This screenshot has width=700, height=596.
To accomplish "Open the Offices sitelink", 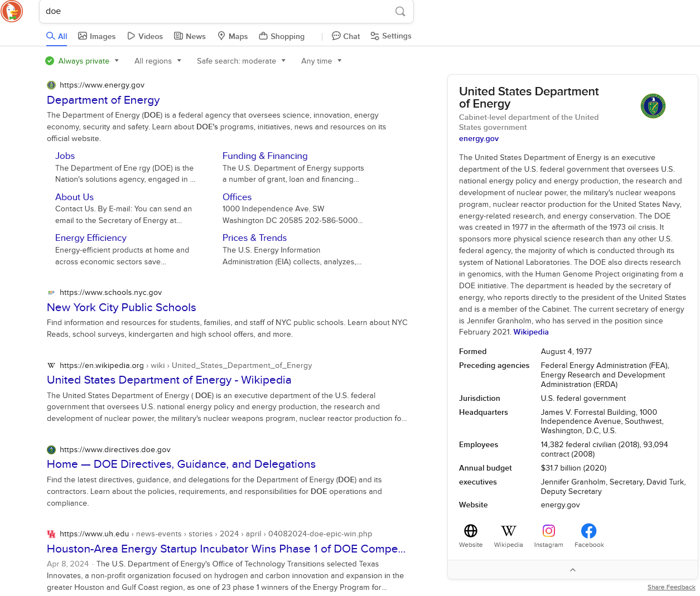I will 237,197.
